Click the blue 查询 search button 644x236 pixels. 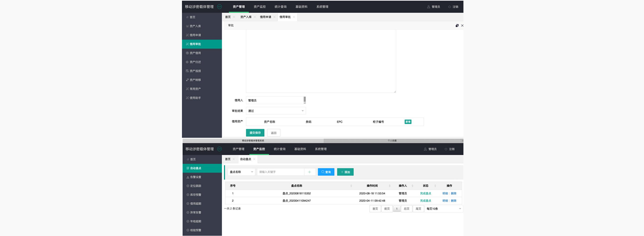click(326, 172)
